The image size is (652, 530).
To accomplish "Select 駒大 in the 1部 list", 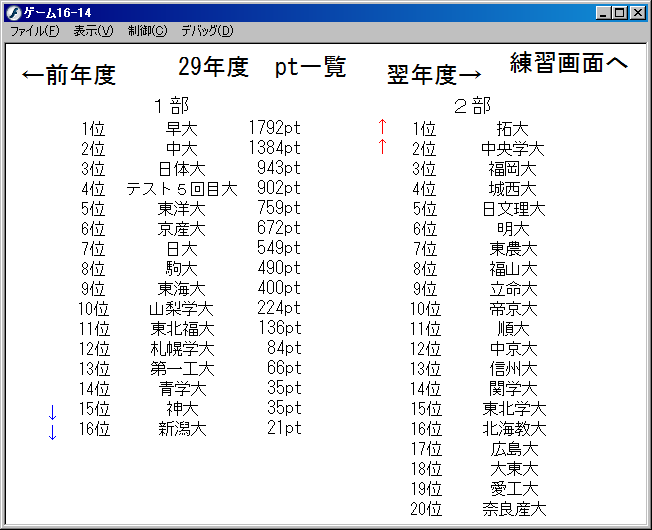I will pos(182,269).
